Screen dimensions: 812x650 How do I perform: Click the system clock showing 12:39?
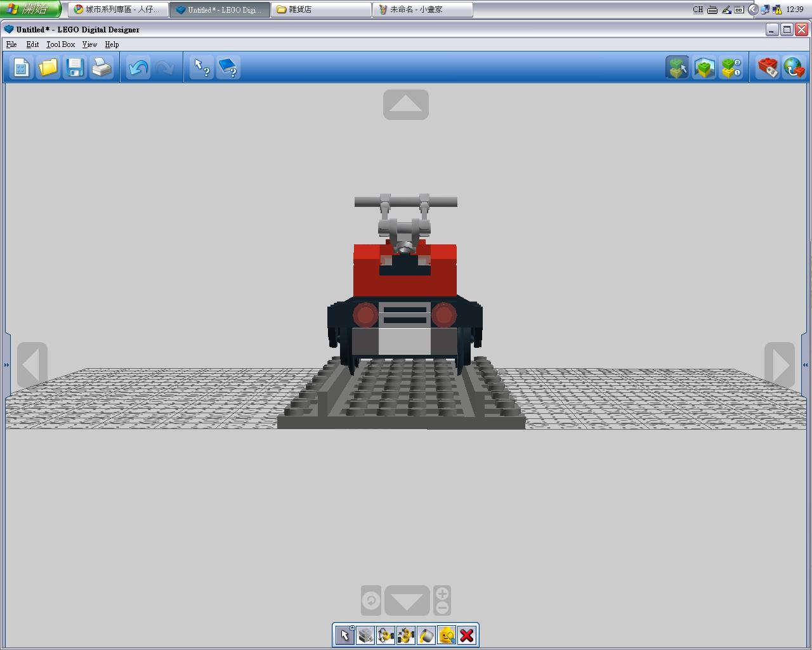[x=795, y=10]
